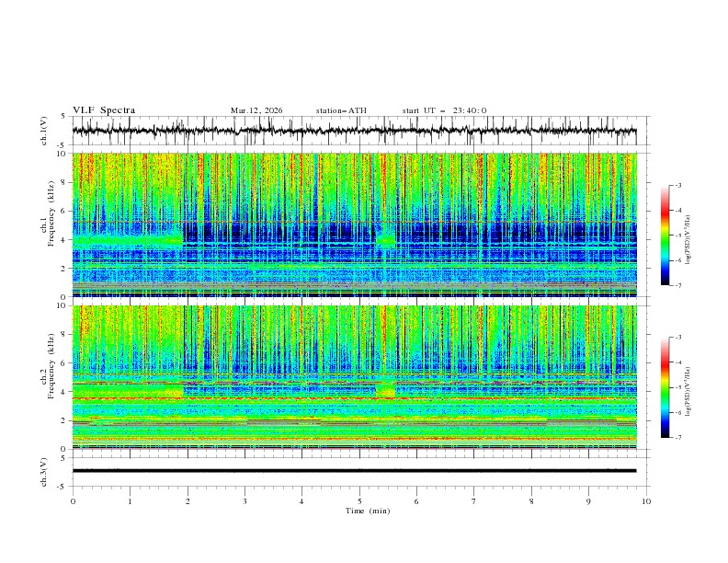728x563 pixels.
Task: Click the "-3" label on ch.1 color bar
Action: (x=678, y=185)
